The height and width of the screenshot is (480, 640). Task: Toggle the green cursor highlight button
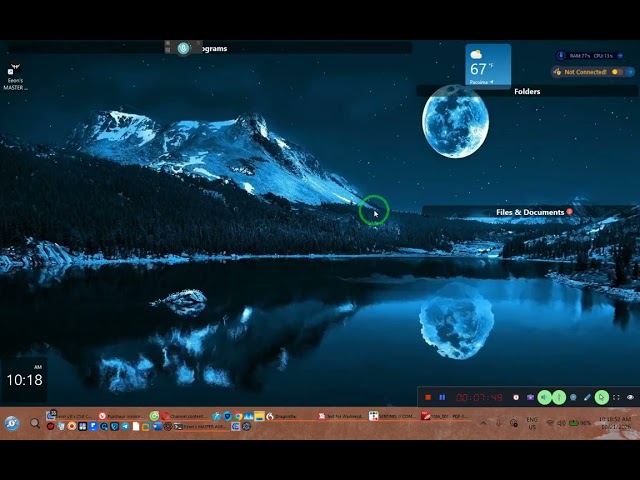tap(601, 397)
